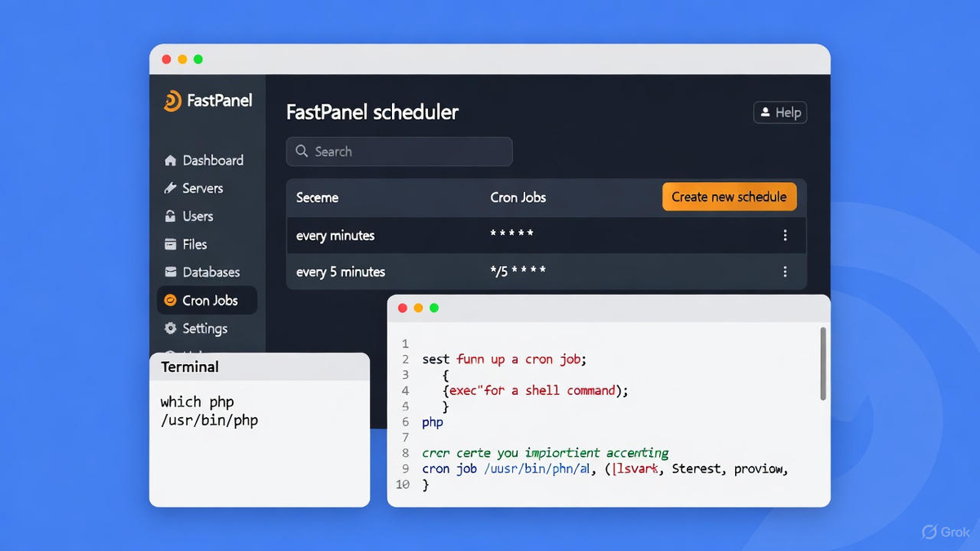Select the Servers wrench icon
Viewport: 980px width, 551px height.
click(x=170, y=189)
